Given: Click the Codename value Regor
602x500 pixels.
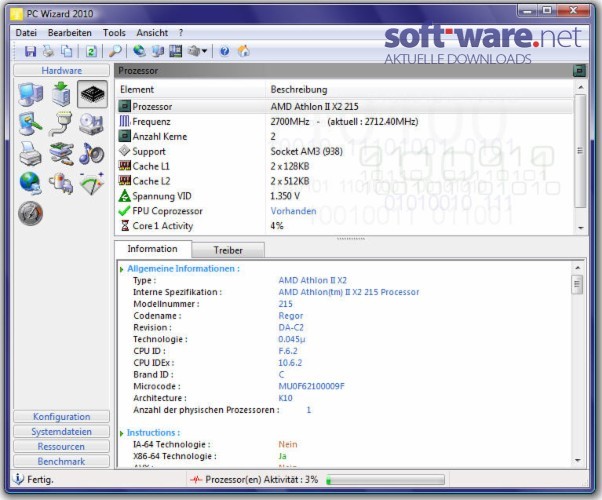Looking at the screenshot, I should pyautogui.click(x=291, y=316).
